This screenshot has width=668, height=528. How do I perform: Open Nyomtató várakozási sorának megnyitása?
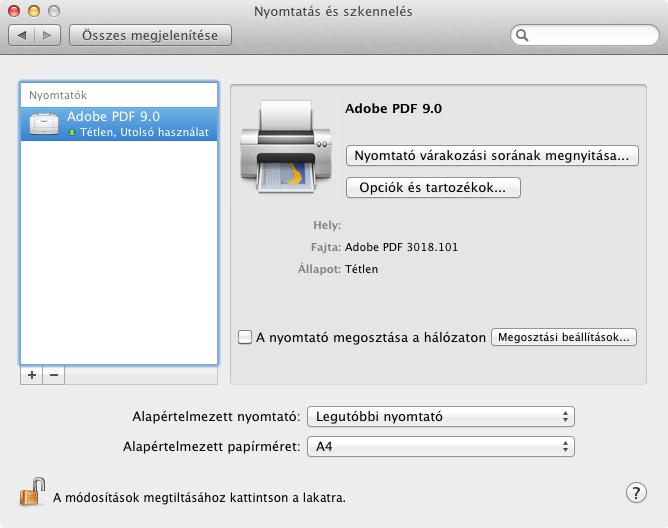coord(492,156)
